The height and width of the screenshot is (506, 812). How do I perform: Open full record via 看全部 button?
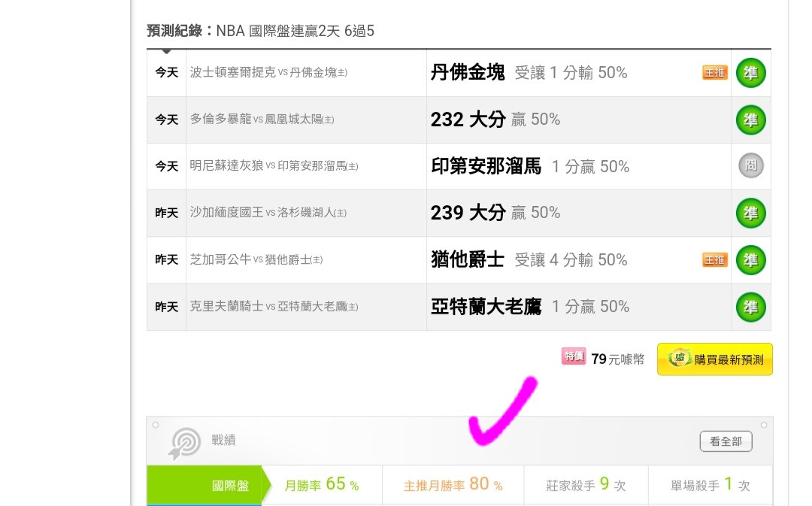[x=726, y=441]
